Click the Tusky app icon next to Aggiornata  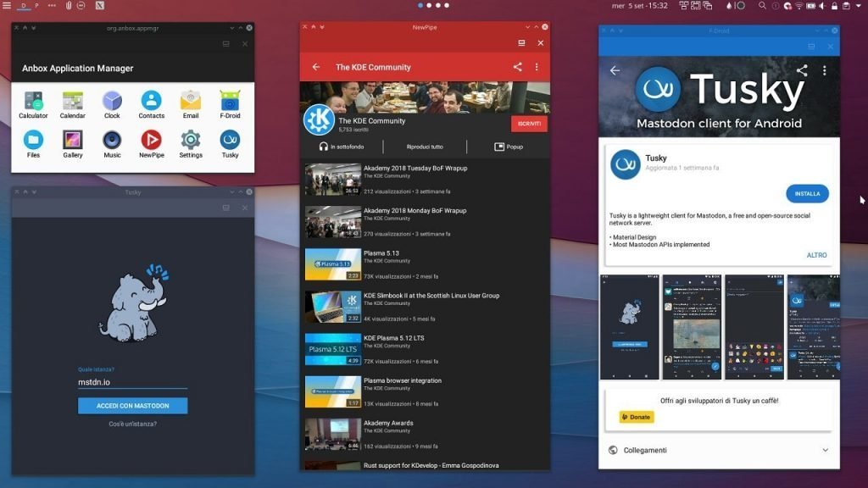625,164
